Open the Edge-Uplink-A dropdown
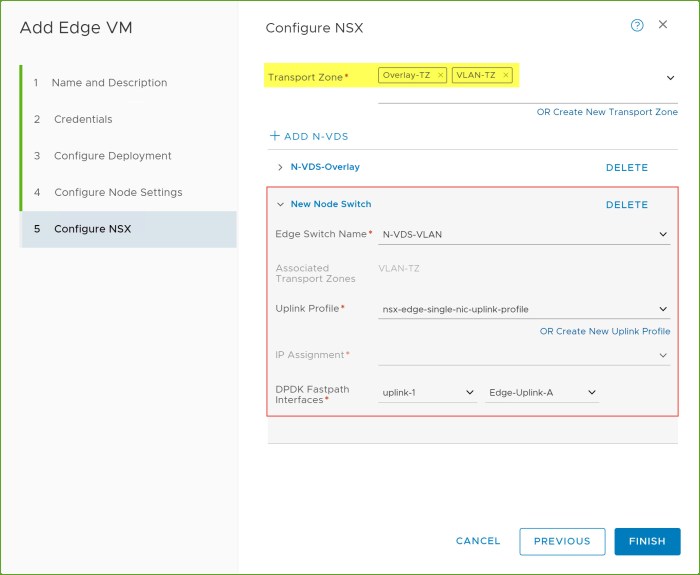Screen dimensions: 700x575 click(591, 393)
